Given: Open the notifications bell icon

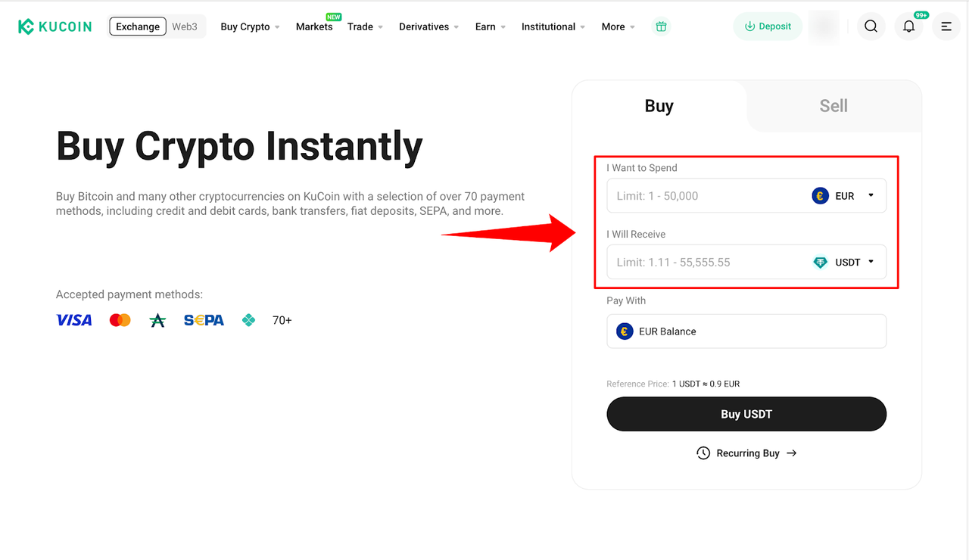Looking at the screenshot, I should click(x=908, y=26).
